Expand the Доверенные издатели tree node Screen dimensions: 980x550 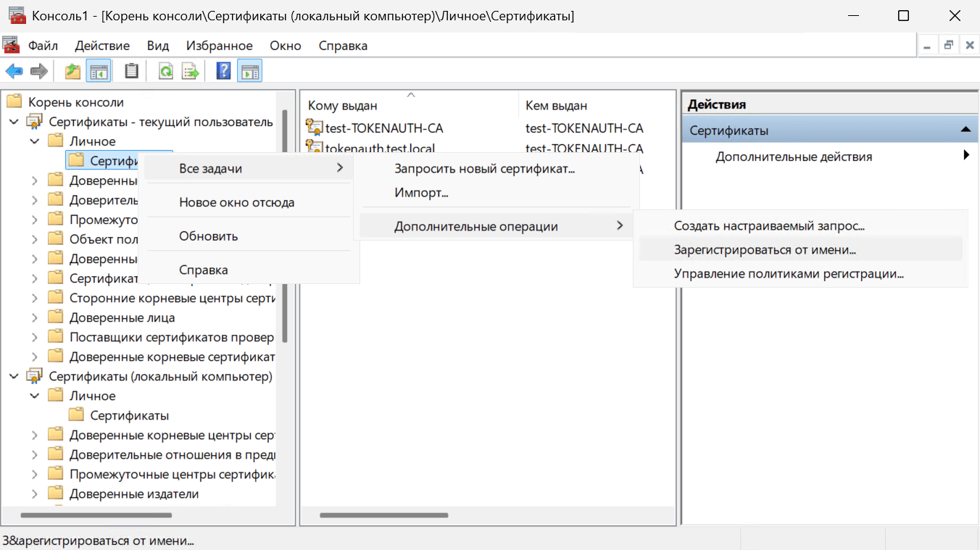[x=35, y=494]
